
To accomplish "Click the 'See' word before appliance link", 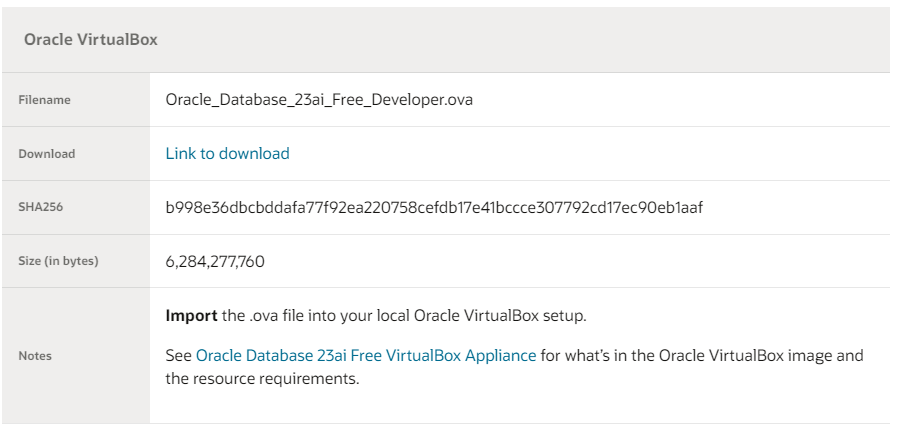I will tap(178, 355).
